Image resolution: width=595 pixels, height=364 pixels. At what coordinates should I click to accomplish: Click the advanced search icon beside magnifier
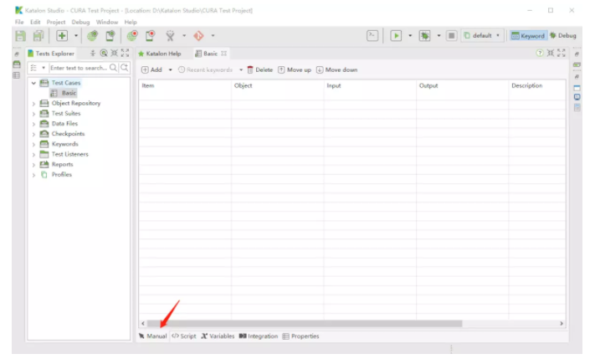tap(124, 68)
